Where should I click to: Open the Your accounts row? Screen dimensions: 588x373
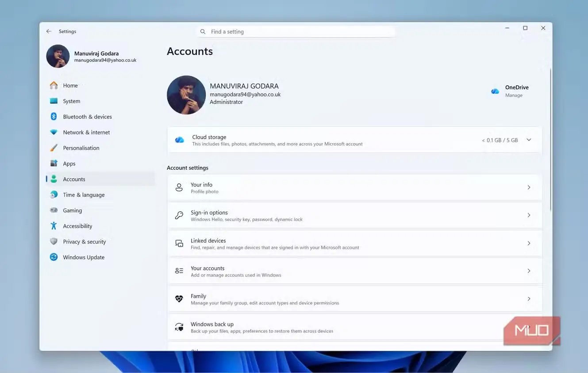click(354, 271)
